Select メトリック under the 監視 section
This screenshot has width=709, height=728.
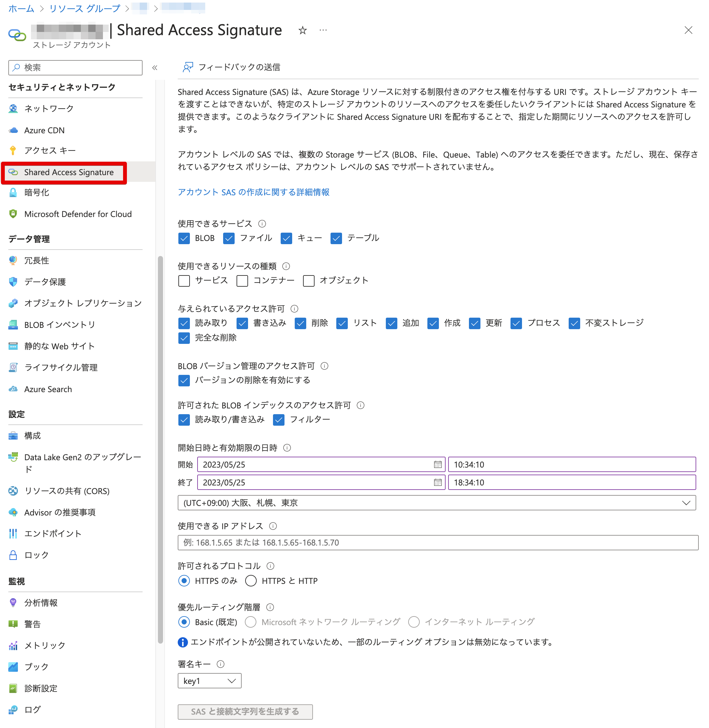click(44, 645)
